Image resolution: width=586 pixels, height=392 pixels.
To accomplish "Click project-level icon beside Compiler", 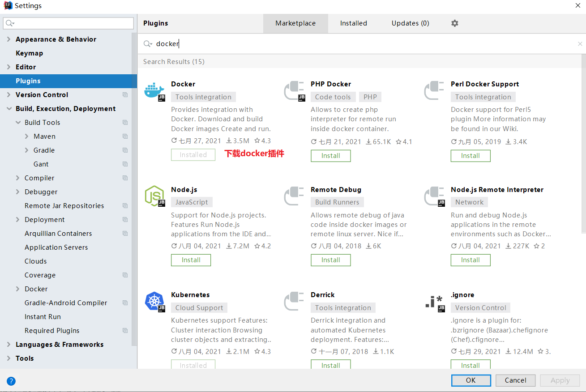I will (x=125, y=178).
